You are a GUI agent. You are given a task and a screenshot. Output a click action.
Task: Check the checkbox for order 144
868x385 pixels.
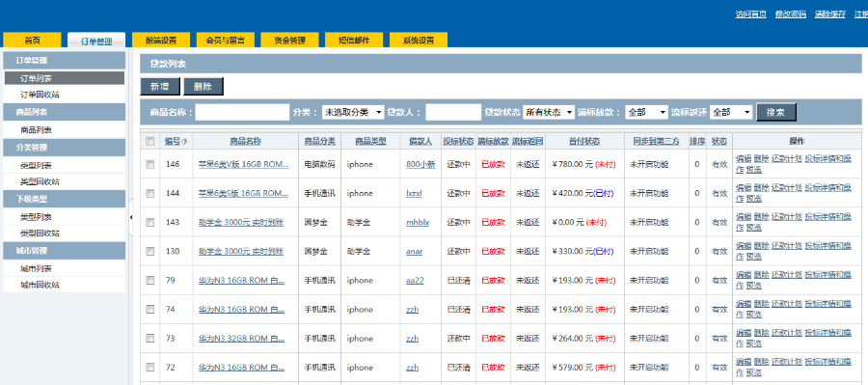point(150,193)
